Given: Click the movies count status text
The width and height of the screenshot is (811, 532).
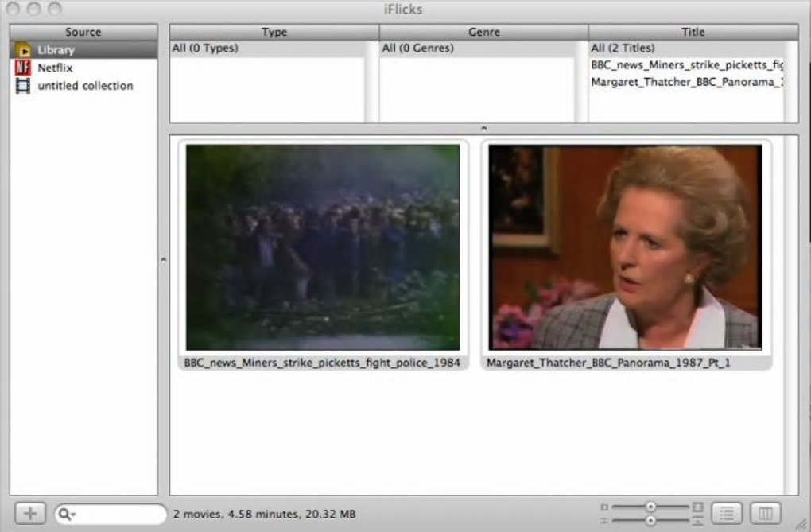Looking at the screenshot, I should click(264, 514).
